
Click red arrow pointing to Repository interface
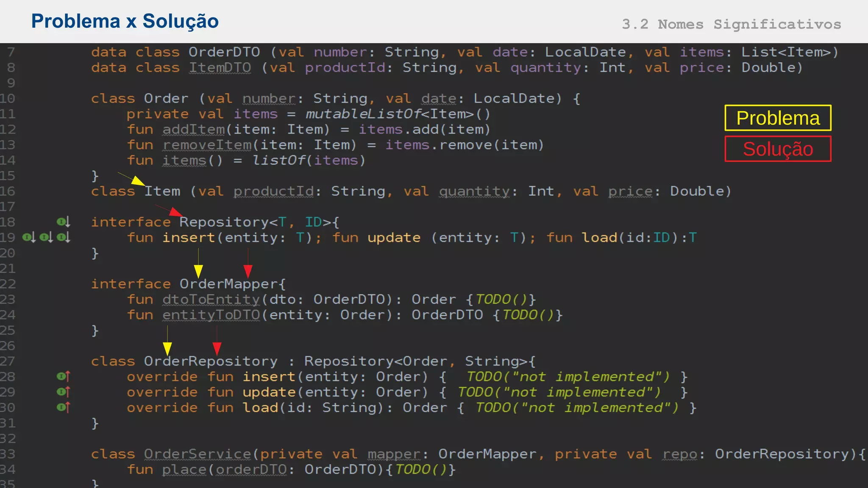174,212
